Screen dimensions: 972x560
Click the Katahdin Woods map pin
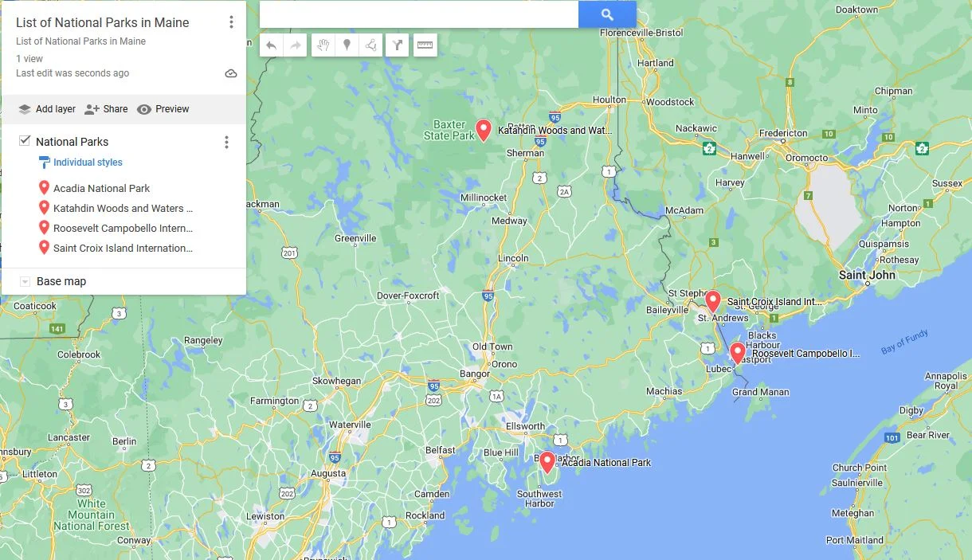click(x=483, y=129)
